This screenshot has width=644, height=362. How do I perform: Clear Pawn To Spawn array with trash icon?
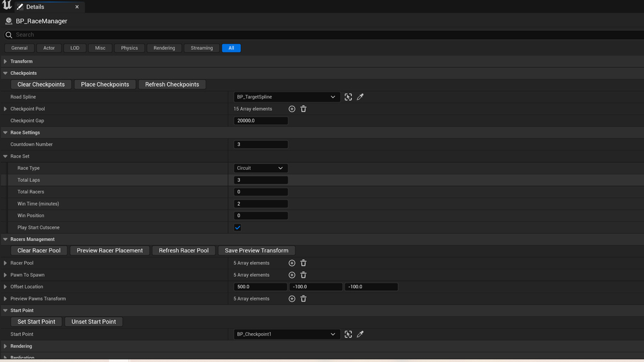point(304,275)
